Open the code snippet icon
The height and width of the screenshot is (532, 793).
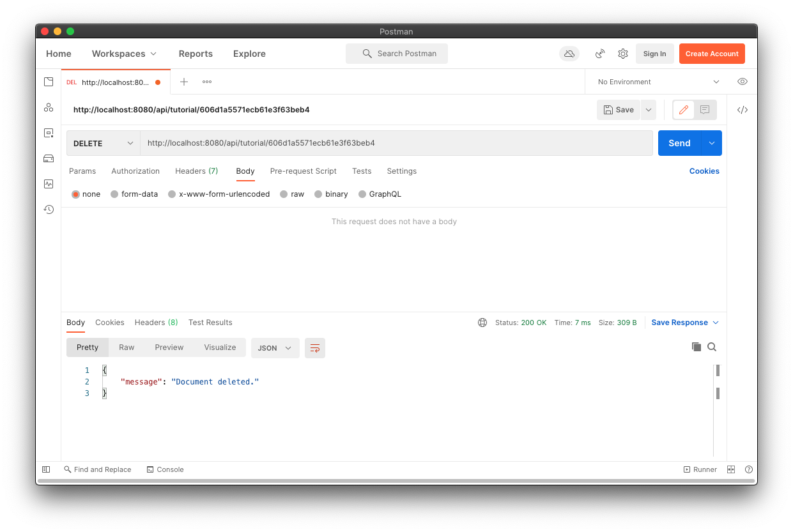pos(743,110)
